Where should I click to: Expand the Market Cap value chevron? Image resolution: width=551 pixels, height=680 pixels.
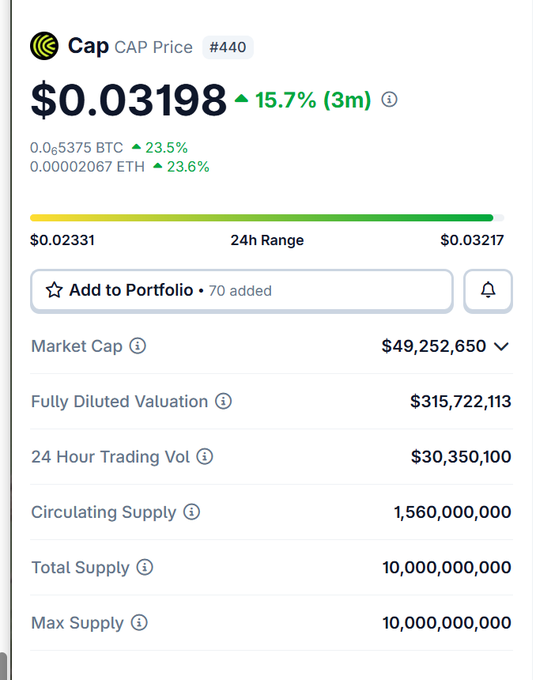pos(502,347)
